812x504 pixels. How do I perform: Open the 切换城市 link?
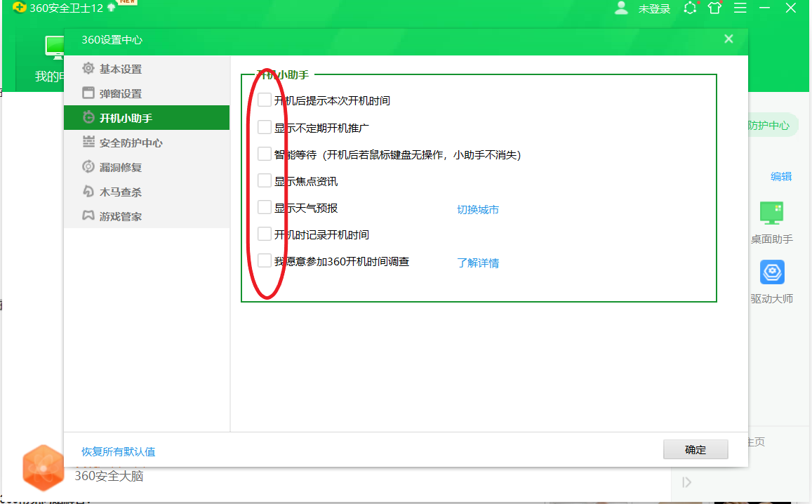(478, 209)
